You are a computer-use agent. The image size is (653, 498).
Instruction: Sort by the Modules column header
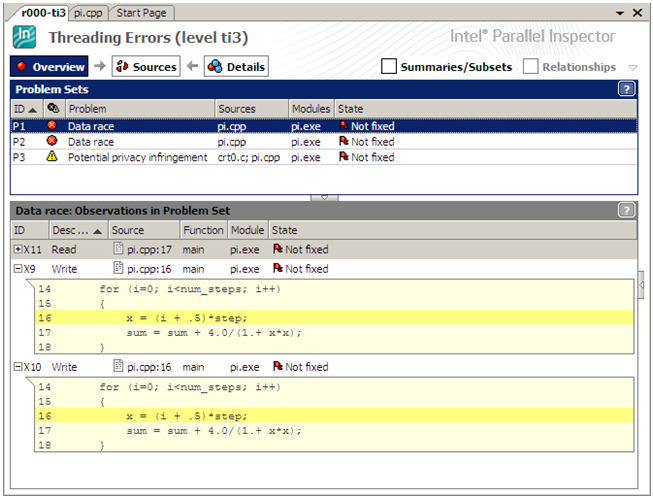pos(311,109)
